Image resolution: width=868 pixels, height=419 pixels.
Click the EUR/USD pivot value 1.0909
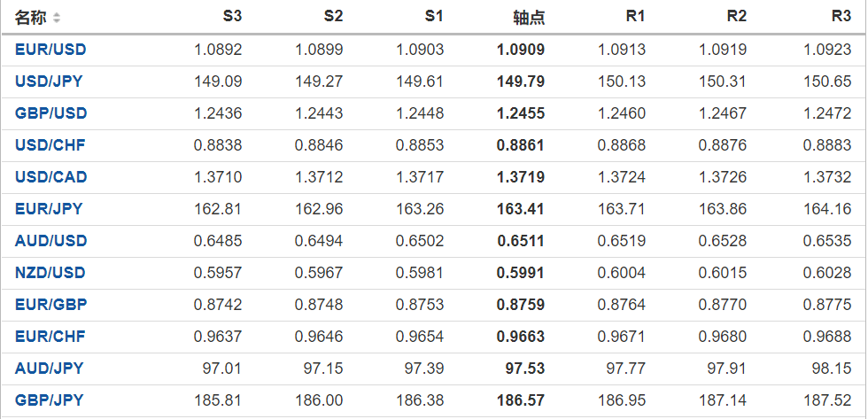pos(521,50)
